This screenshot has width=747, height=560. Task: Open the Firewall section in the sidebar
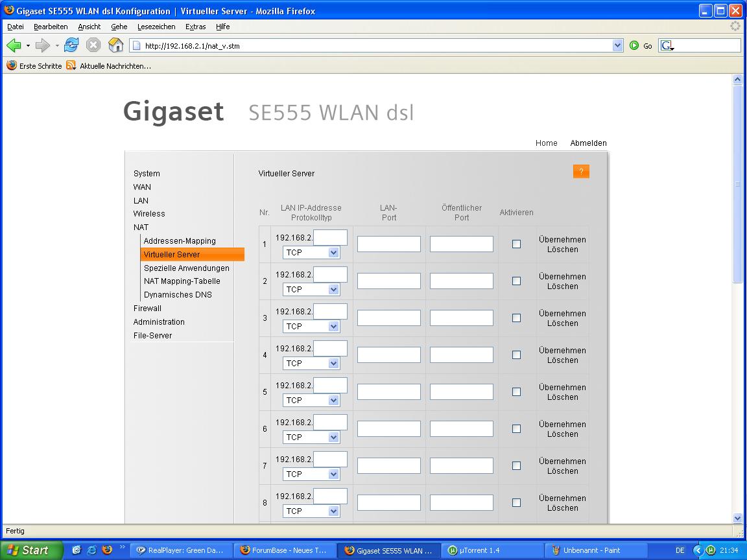click(147, 308)
